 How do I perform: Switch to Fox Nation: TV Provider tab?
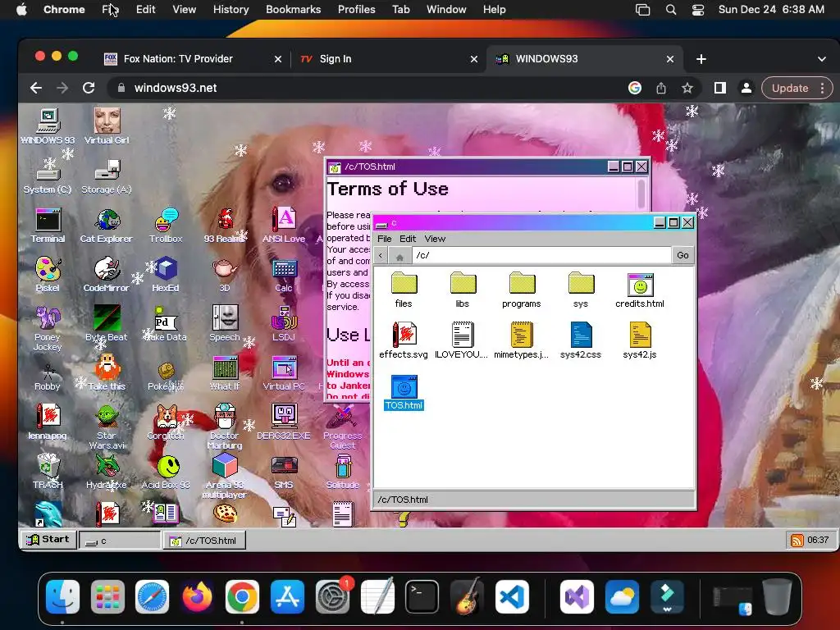click(x=191, y=59)
